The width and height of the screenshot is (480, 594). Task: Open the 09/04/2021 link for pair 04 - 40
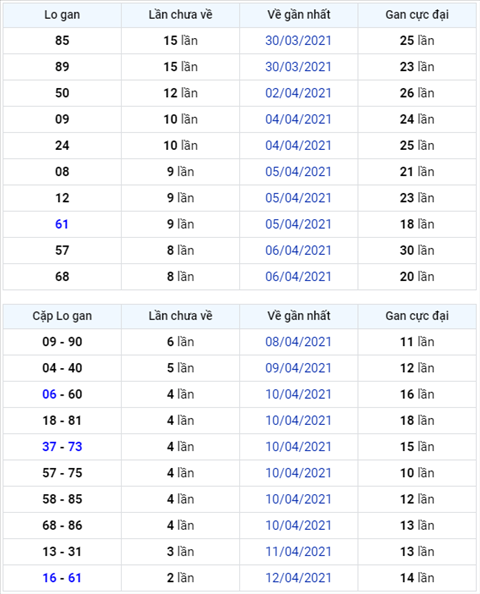point(298,368)
